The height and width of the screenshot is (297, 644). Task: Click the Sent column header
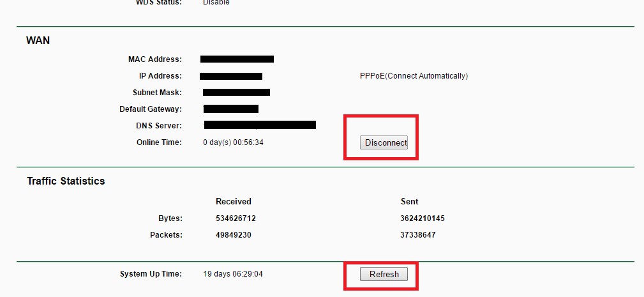pyautogui.click(x=409, y=201)
